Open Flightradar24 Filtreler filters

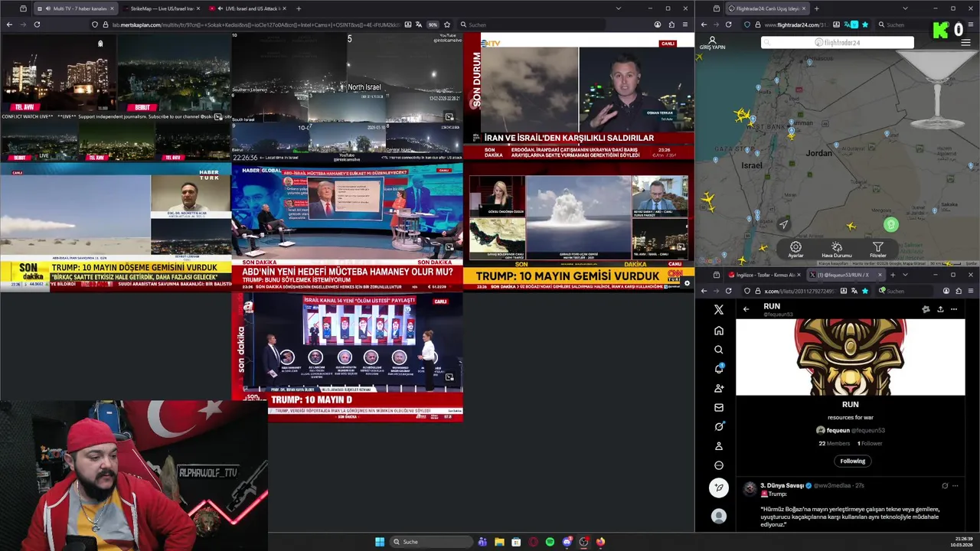click(877, 249)
